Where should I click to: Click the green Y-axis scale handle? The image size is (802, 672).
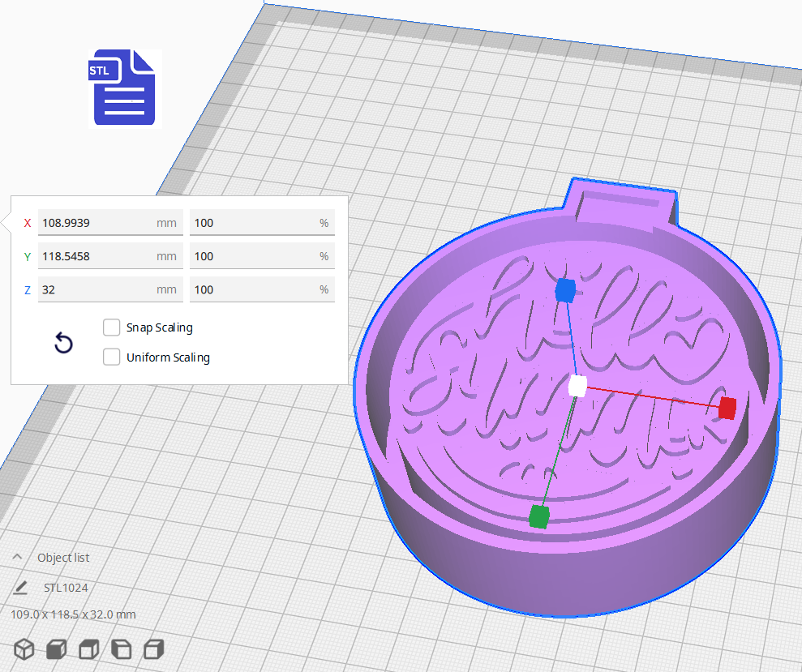pyautogui.click(x=538, y=515)
